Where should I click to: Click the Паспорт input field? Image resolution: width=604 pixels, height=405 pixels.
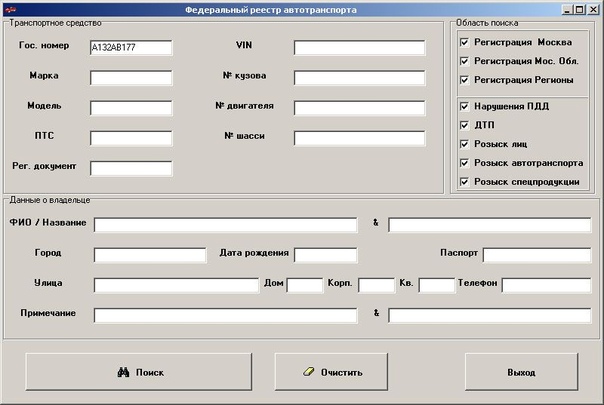click(536, 255)
